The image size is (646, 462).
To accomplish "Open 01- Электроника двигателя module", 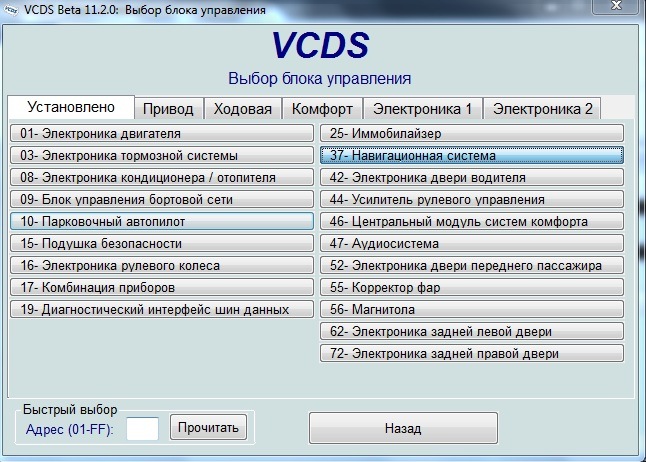I will [162, 133].
